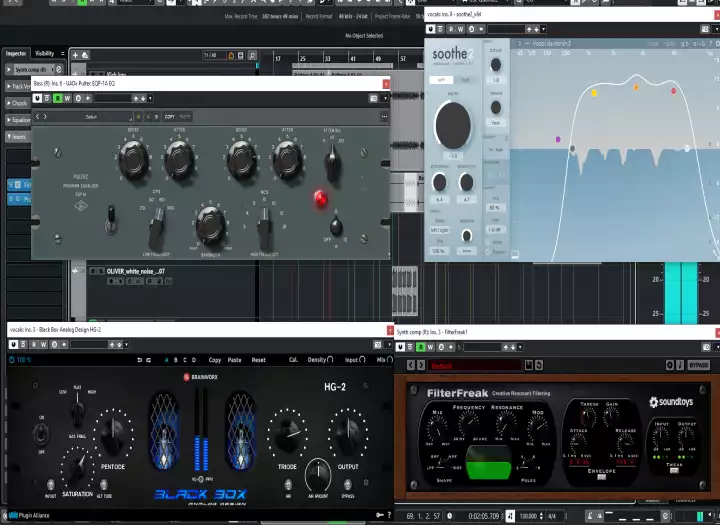Activate Read automation in Pultec EQ window
Screen dimensions: 720x525
[x=58, y=98]
